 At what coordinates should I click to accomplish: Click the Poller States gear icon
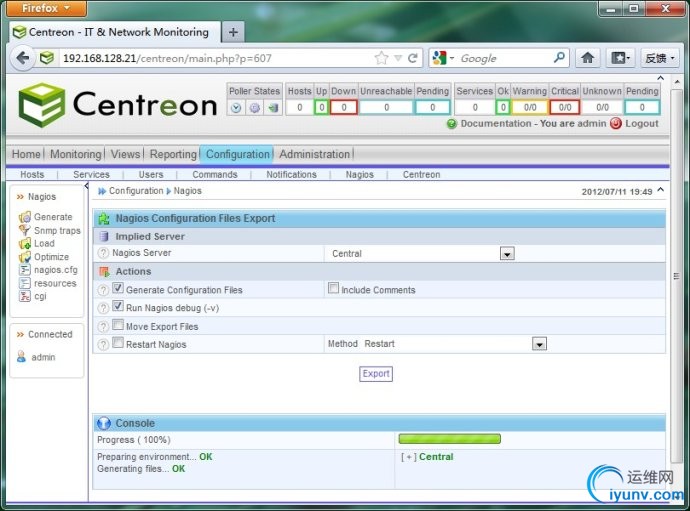255,107
